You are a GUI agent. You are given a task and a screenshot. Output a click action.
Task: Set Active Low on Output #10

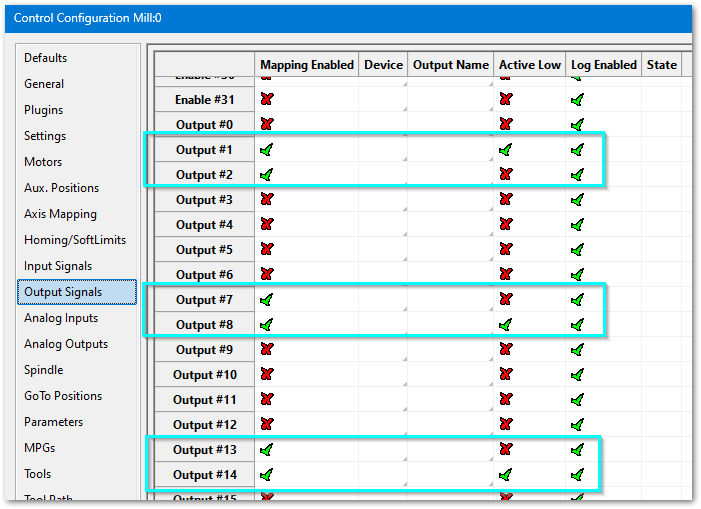point(506,375)
